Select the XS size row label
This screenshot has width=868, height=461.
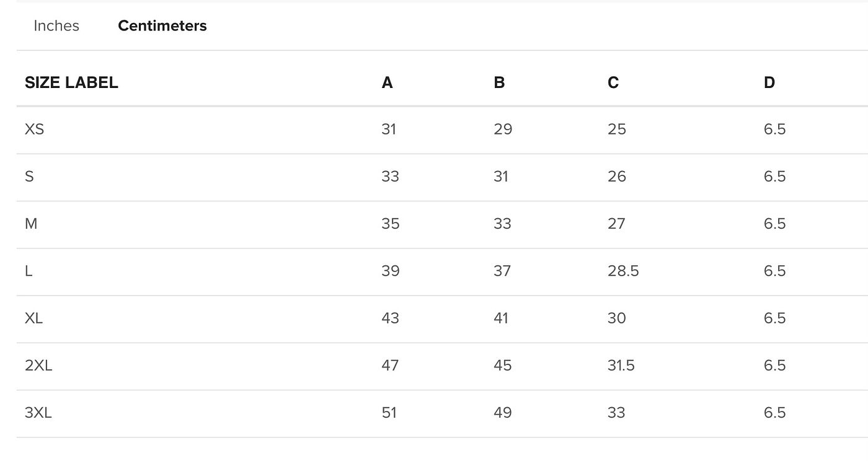tap(35, 130)
